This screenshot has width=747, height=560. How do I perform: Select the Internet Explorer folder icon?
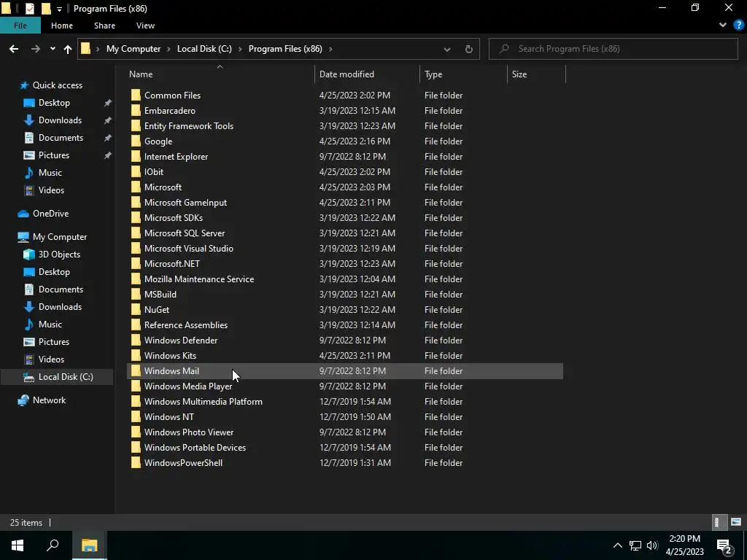[136, 157]
